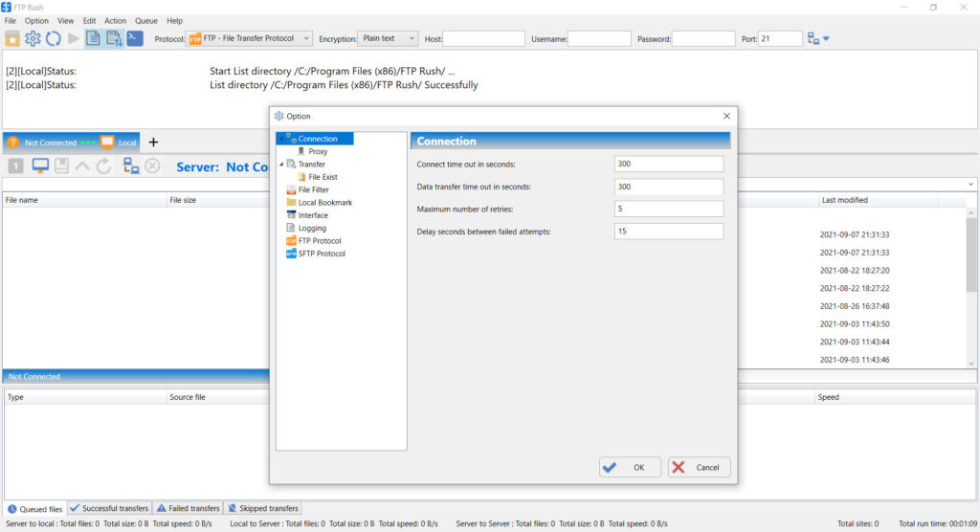Click the orange question mark Not Connected icon
Viewport: 980px width, 532px height.
tap(13, 143)
